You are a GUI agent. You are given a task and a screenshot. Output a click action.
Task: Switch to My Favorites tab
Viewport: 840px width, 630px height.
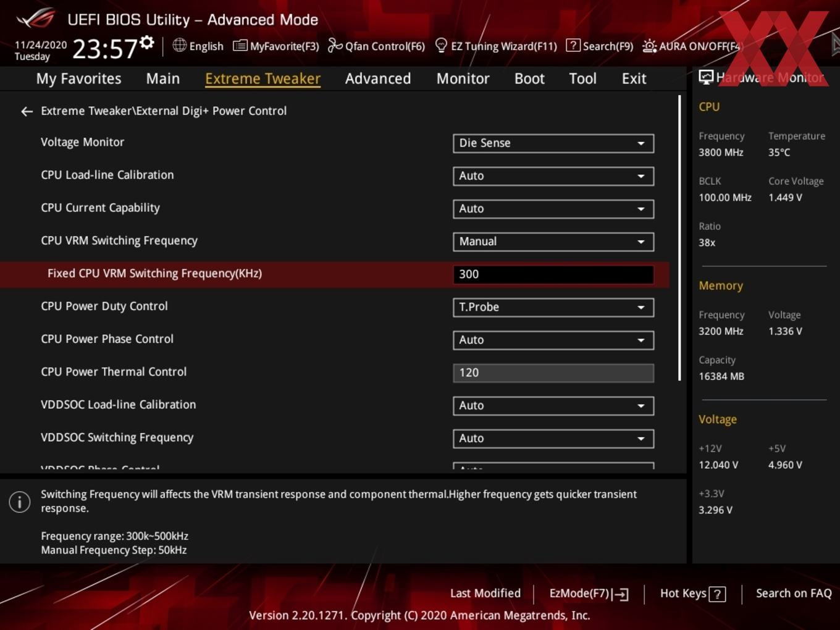click(x=78, y=78)
